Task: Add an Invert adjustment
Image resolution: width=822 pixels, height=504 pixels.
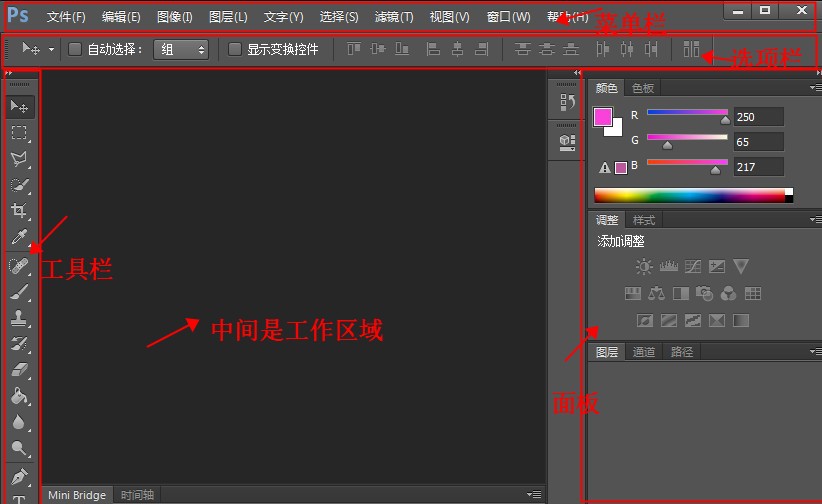Action: (645, 320)
